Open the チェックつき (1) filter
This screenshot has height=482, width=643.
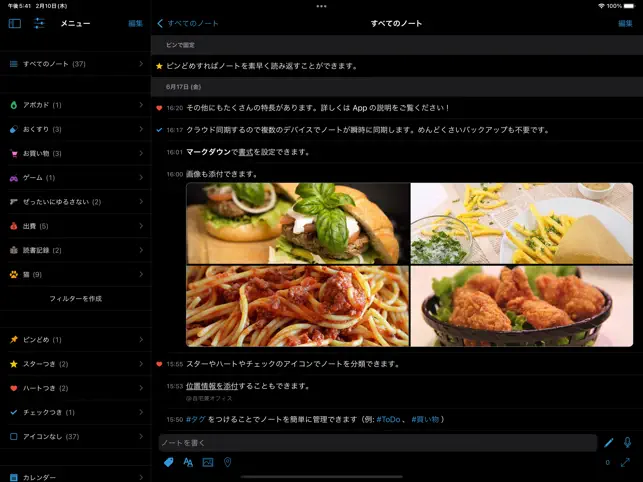click(x=75, y=412)
